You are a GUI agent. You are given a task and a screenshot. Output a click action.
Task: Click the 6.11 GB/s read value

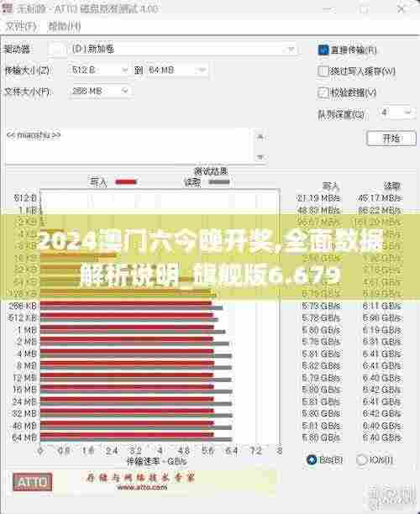point(382,306)
